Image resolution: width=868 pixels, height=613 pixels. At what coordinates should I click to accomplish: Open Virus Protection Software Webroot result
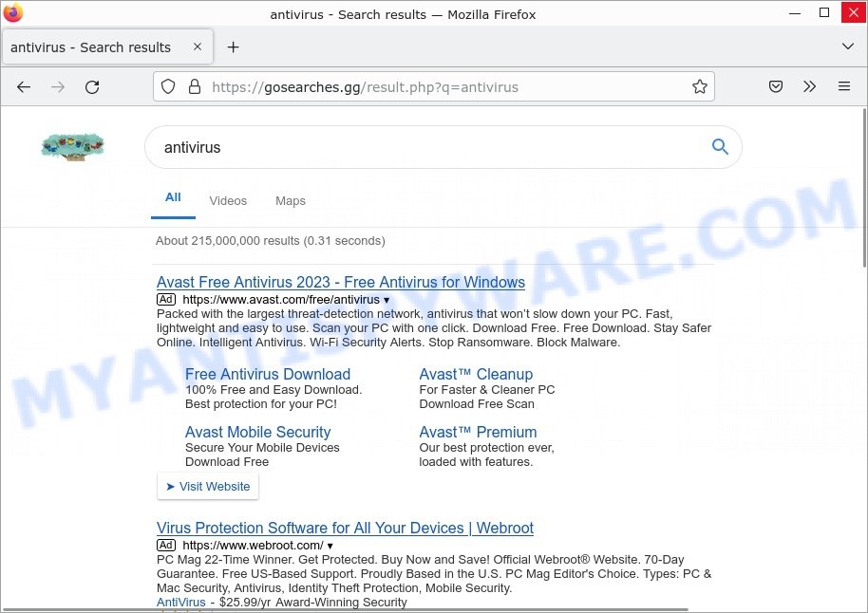click(x=345, y=528)
